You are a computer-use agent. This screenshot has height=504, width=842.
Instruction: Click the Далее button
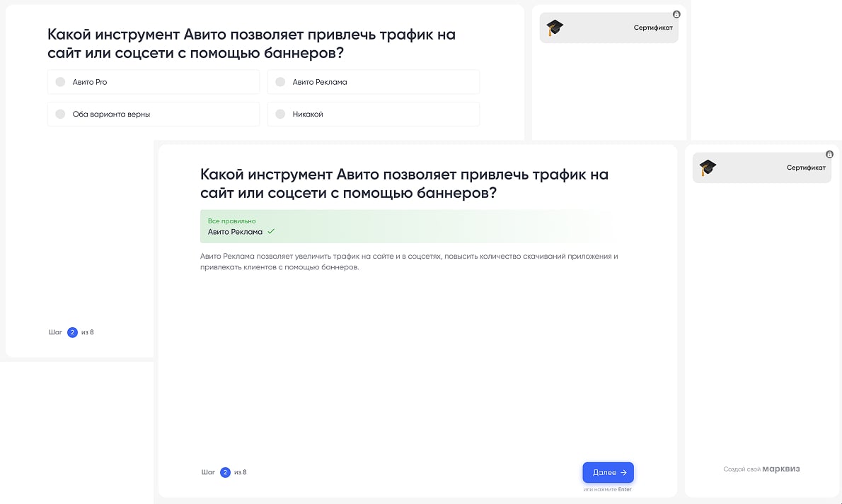point(608,472)
